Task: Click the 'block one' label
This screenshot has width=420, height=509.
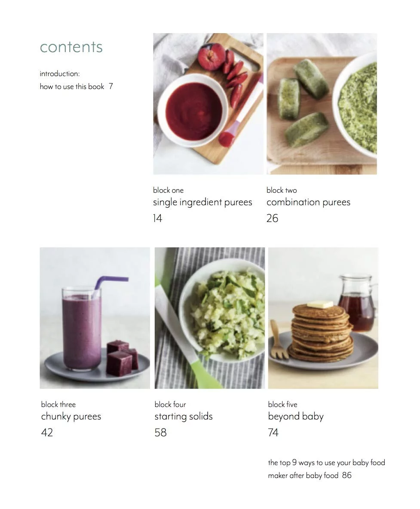Action: [x=169, y=190]
